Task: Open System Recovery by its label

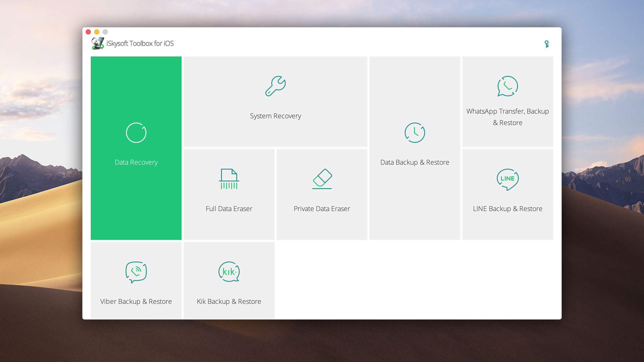Action: coord(275,116)
